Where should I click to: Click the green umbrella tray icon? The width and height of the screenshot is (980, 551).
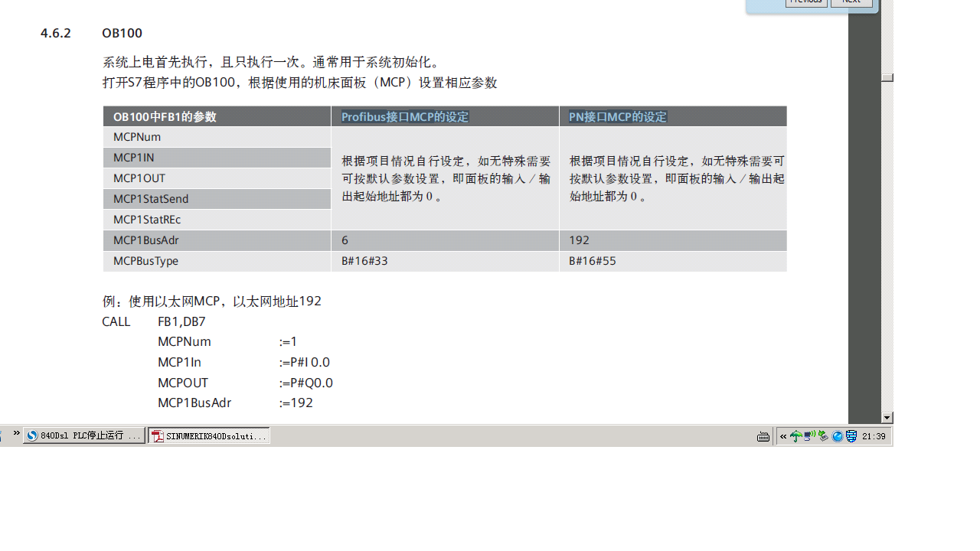point(796,436)
